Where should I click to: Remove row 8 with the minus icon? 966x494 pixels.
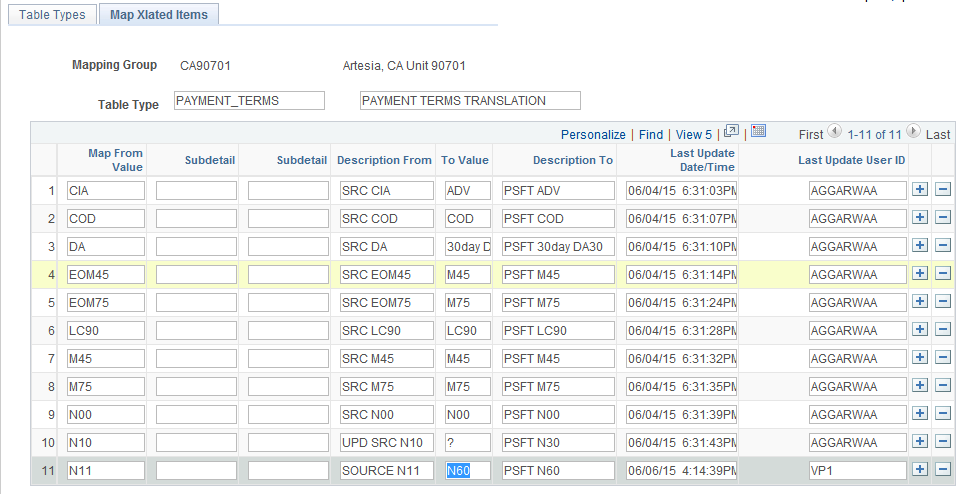click(942, 386)
